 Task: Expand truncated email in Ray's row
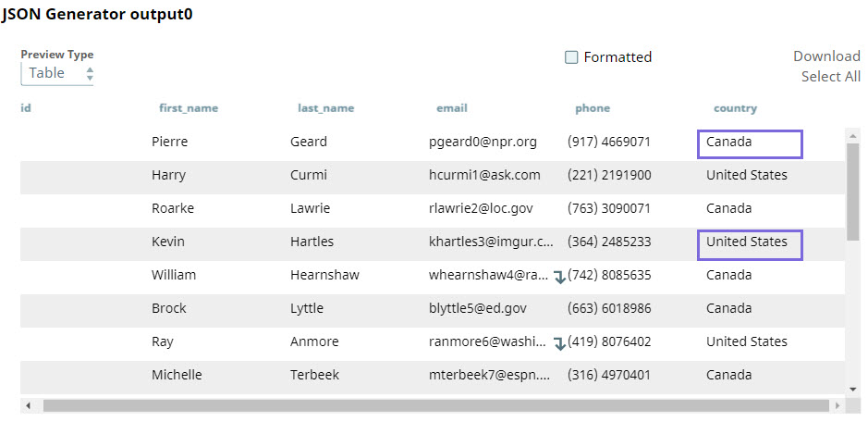tap(559, 343)
